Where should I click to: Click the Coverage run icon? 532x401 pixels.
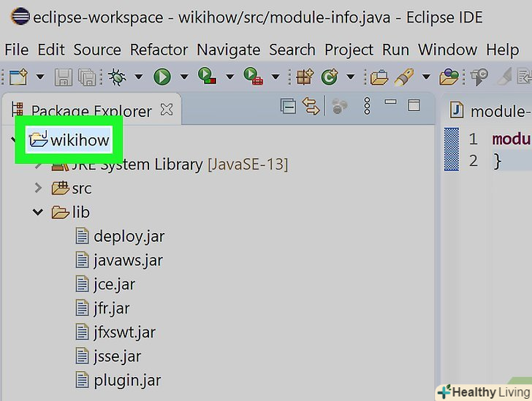[208, 77]
